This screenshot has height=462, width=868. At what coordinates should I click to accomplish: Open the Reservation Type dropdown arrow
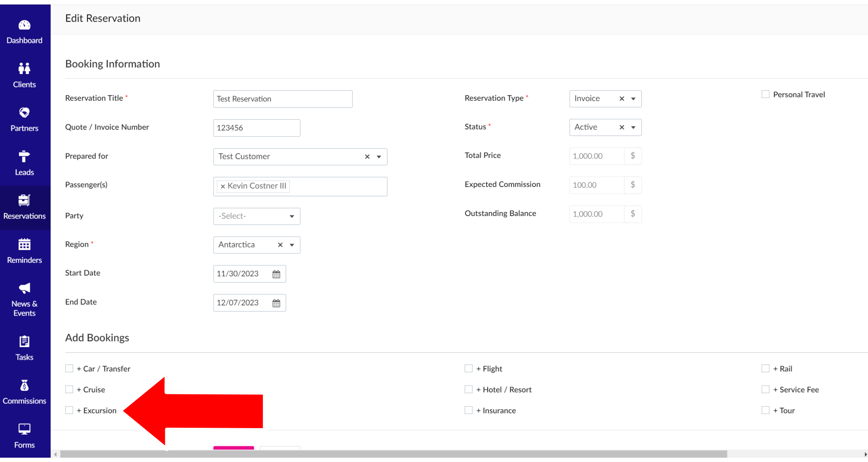tap(633, 99)
